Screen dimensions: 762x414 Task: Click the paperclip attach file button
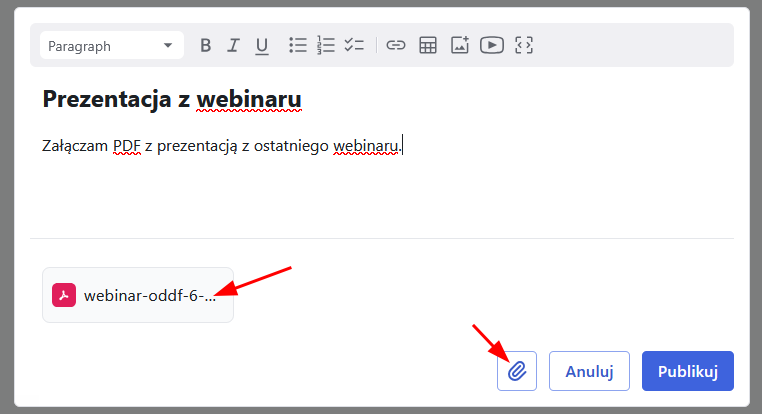517,371
